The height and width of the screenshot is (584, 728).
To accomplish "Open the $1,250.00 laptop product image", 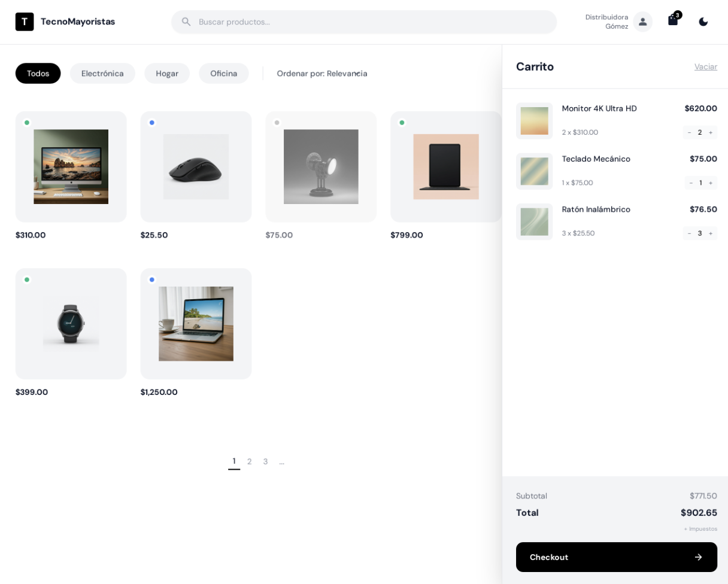I will click(x=196, y=324).
